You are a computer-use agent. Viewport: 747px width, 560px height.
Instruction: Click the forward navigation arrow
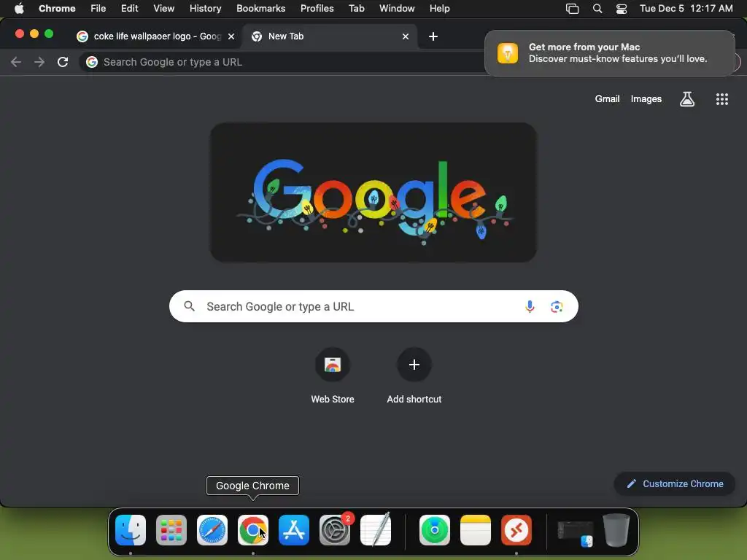point(39,62)
